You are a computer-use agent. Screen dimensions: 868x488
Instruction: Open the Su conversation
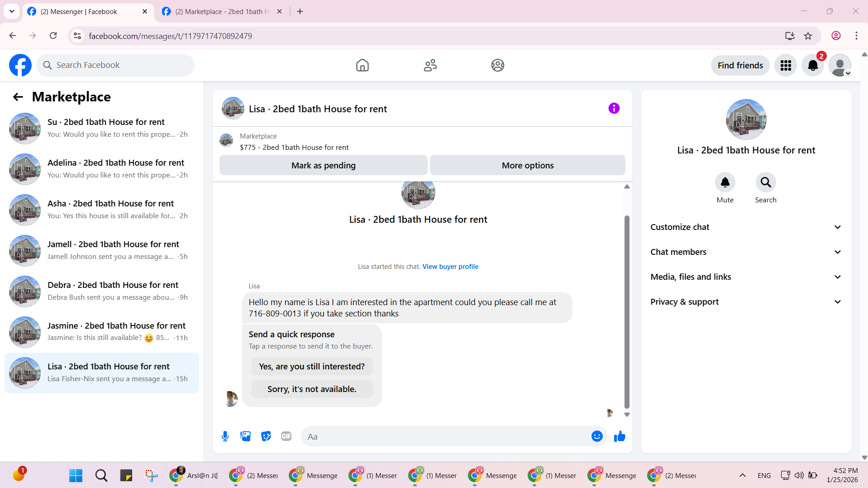102,129
